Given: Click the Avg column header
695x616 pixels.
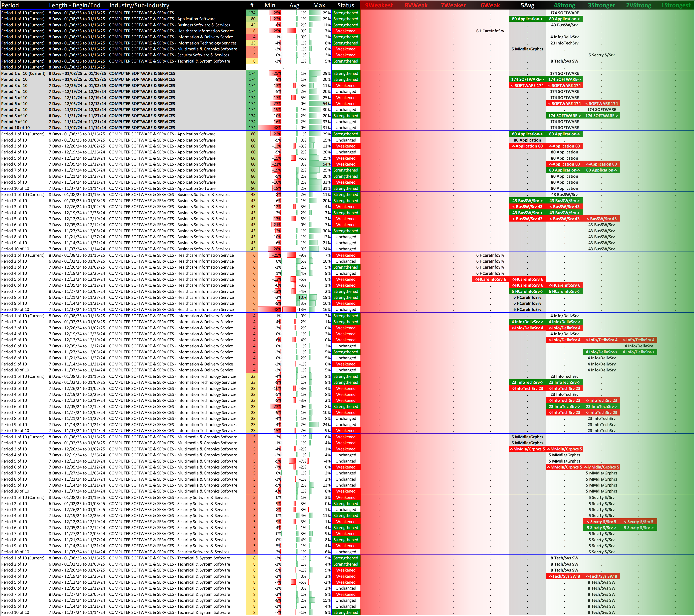Looking at the screenshot, I should point(295,5).
